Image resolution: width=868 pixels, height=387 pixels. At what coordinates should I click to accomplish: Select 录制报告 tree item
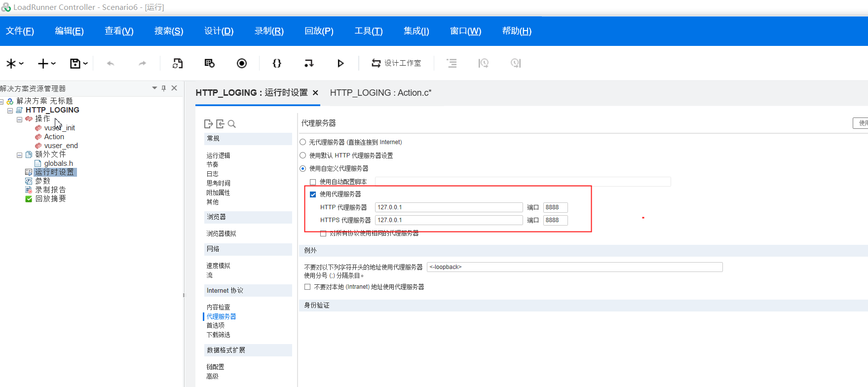click(x=50, y=190)
